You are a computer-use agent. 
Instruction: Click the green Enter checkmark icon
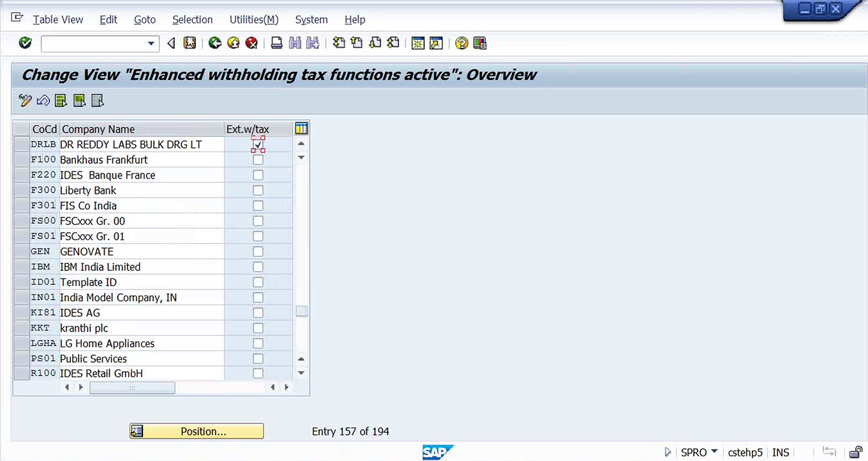[26, 43]
